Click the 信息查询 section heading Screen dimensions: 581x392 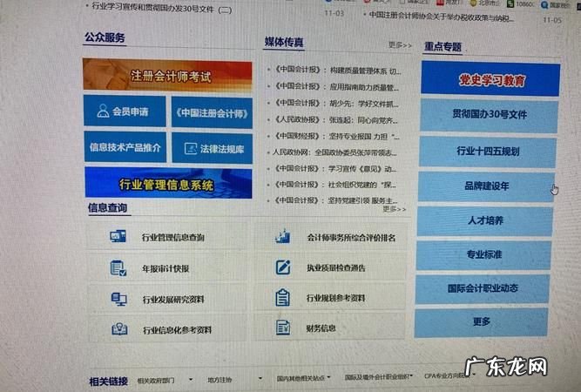coord(108,208)
